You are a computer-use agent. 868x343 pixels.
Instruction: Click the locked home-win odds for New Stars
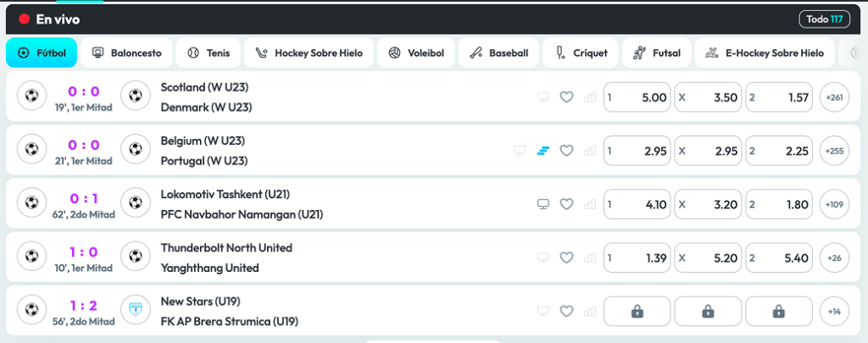coord(637,311)
